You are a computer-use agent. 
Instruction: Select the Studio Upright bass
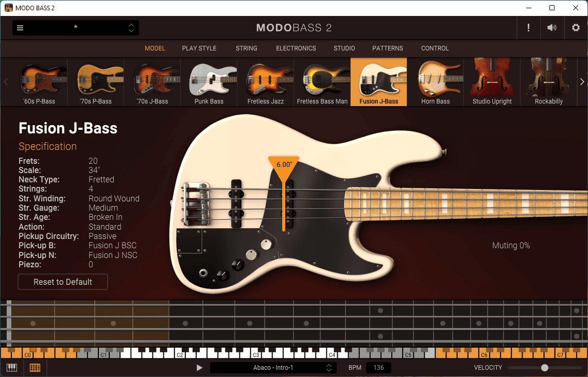pyautogui.click(x=492, y=82)
